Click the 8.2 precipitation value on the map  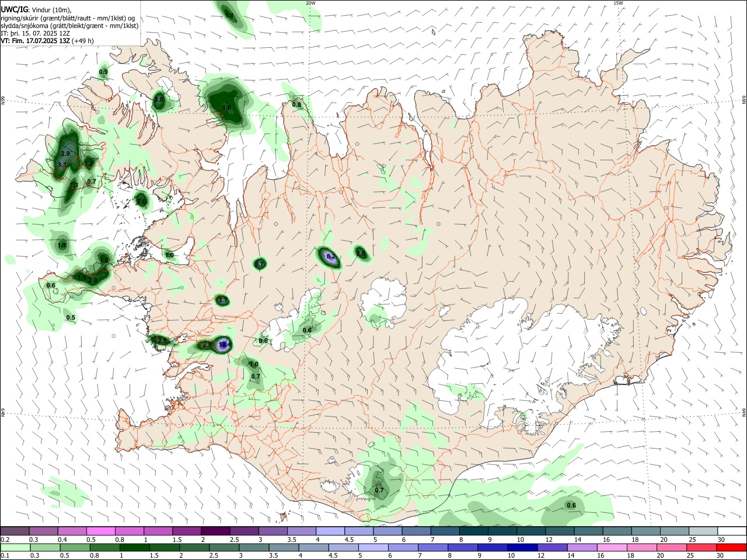[x=331, y=256]
